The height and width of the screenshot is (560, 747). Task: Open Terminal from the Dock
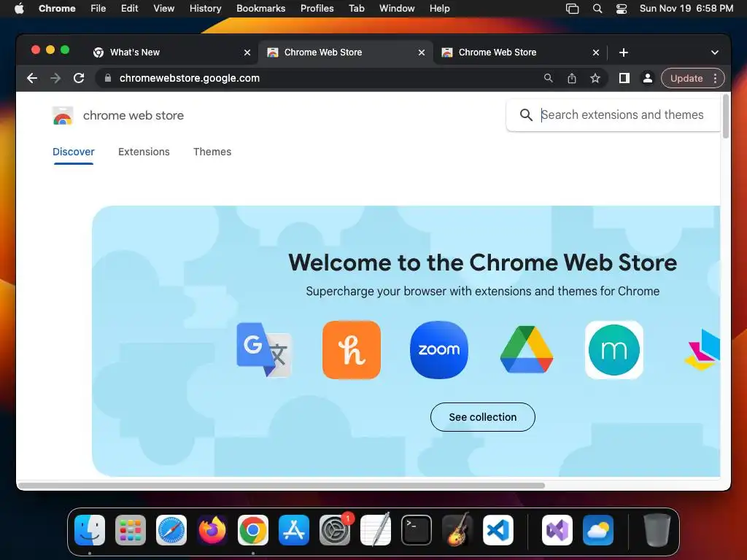(417, 529)
